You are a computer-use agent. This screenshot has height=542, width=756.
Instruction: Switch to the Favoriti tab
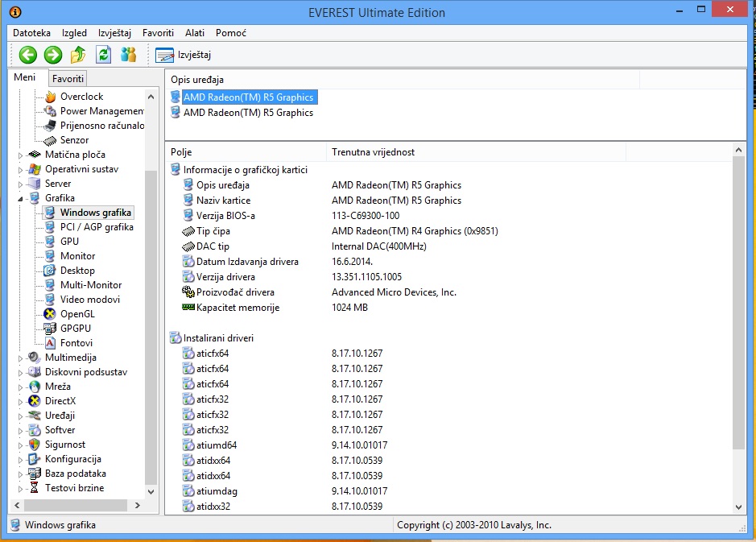point(68,79)
